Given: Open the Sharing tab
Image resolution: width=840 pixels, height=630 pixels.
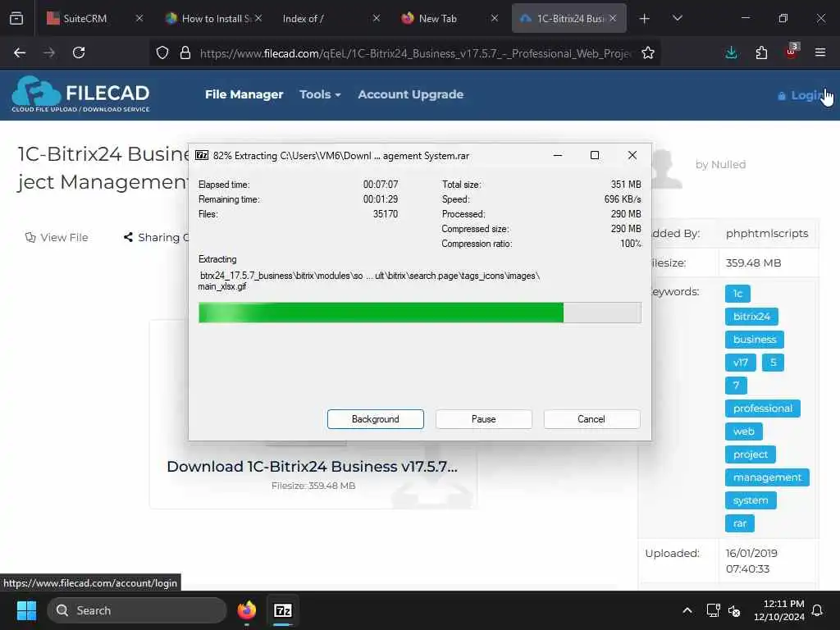Looking at the screenshot, I should click(156, 237).
